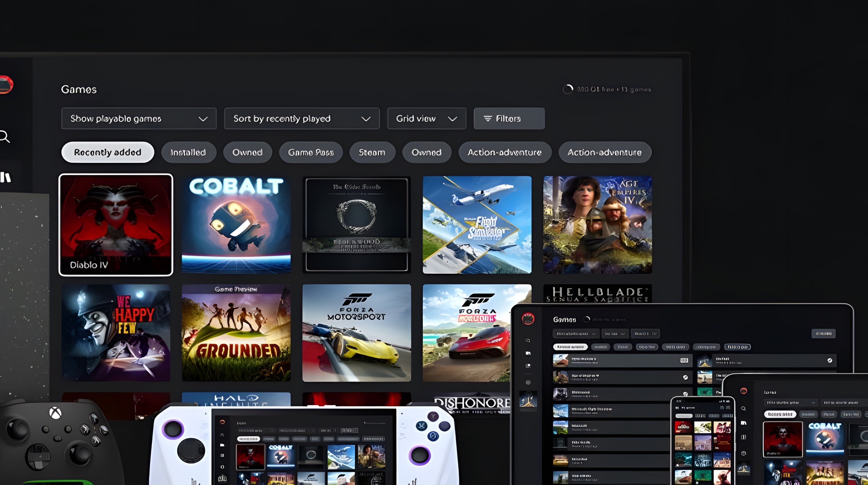Select the Owned games filter button

click(247, 152)
